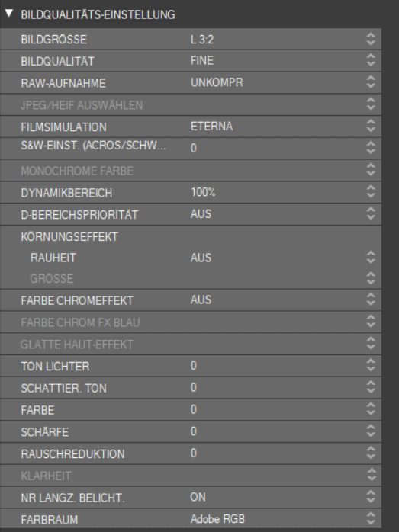
Task: Click the BILDQUALITÄT stepper arrows
Action: 371,60
